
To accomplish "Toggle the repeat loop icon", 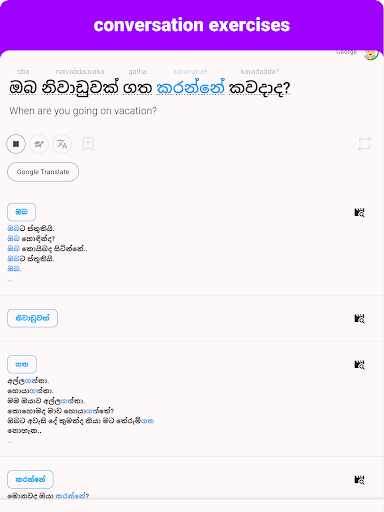I will 364,144.
